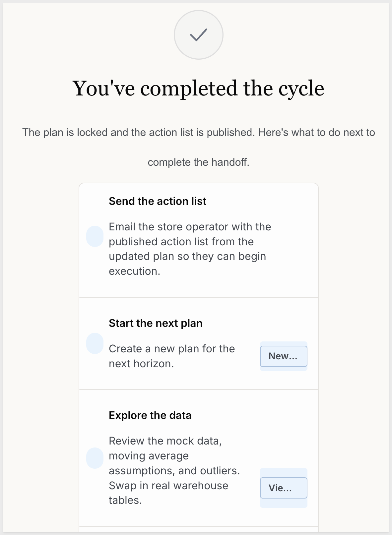The width and height of the screenshot is (392, 535).
Task: Click the 'Email the store operator' description
Action: click(190, 249)
